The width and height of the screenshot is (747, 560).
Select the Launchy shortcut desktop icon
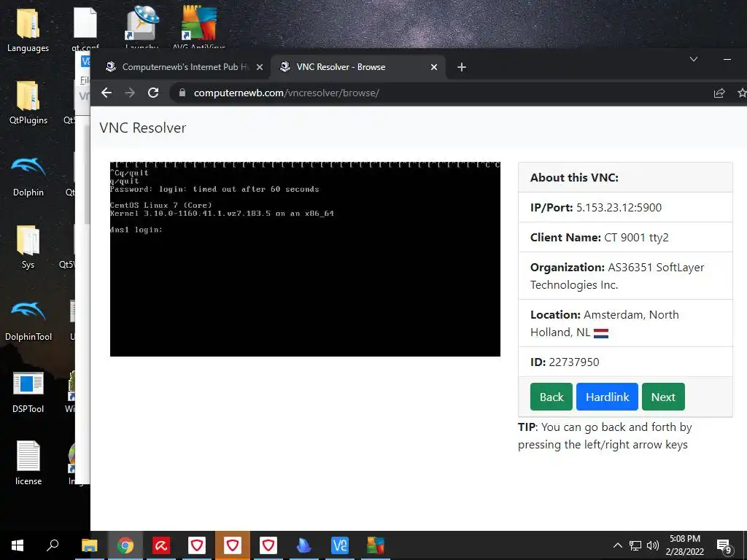pyautogui.click(x=142, y=28)
